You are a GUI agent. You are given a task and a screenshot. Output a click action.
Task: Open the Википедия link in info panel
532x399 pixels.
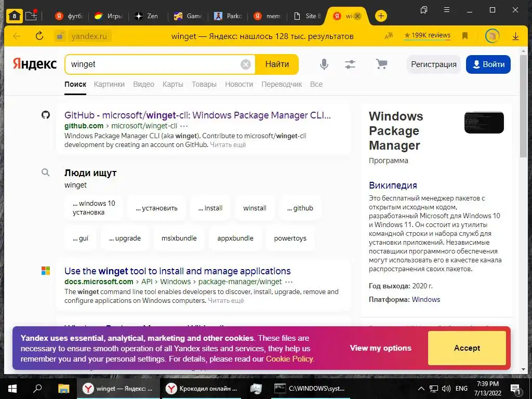[x=393, y=185]
